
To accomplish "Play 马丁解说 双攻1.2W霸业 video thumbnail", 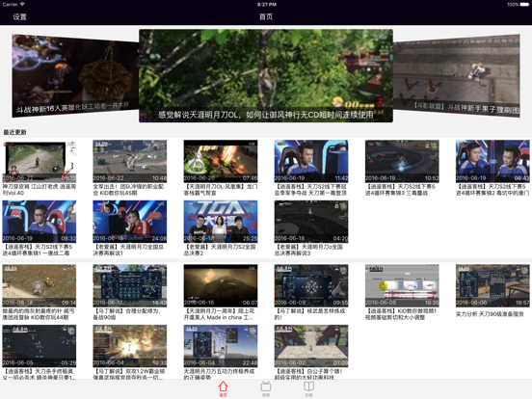I will click(129, 346).
